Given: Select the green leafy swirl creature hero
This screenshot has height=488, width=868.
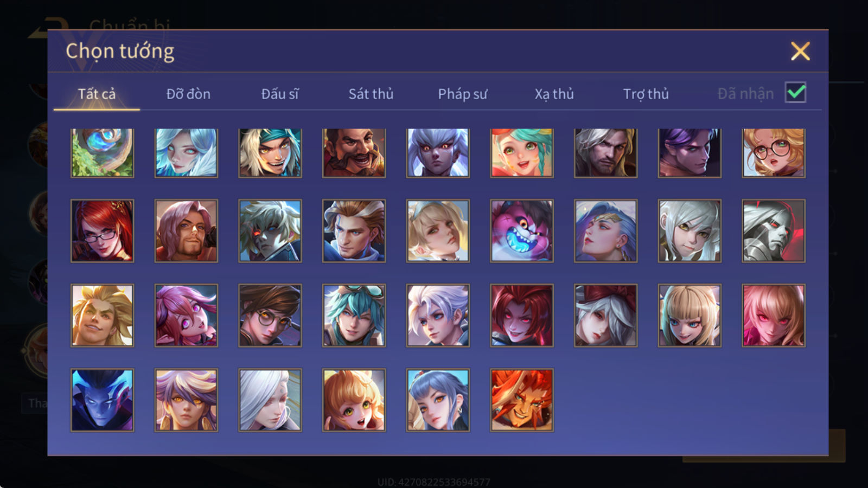Looking at the screenshot, I should [x=102, y=153].
